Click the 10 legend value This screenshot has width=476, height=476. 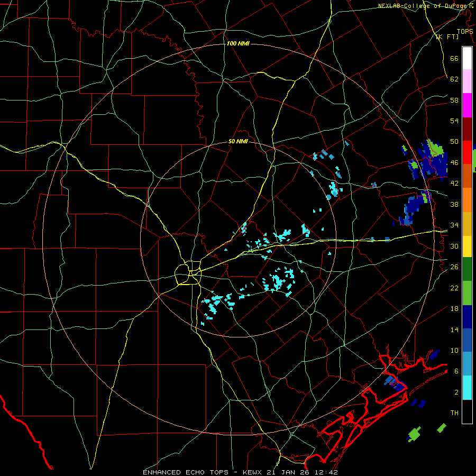pos(454,350)
